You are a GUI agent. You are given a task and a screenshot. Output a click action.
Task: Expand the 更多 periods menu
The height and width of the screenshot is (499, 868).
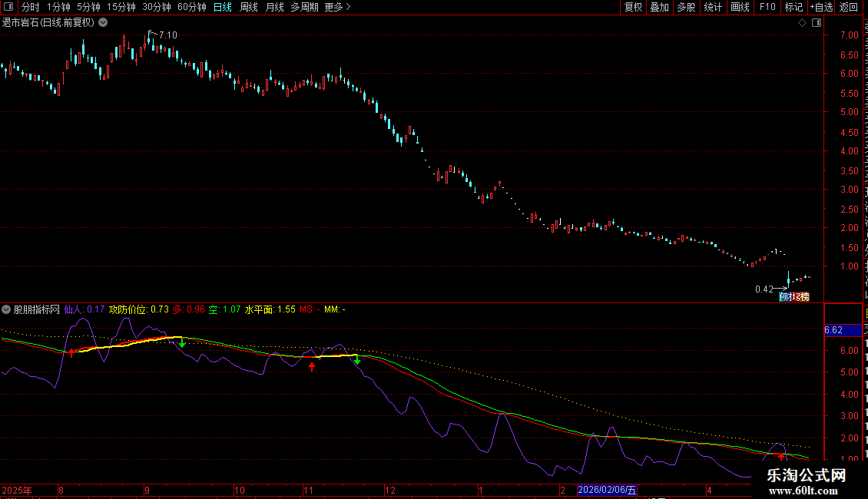[x=337, y=7]
